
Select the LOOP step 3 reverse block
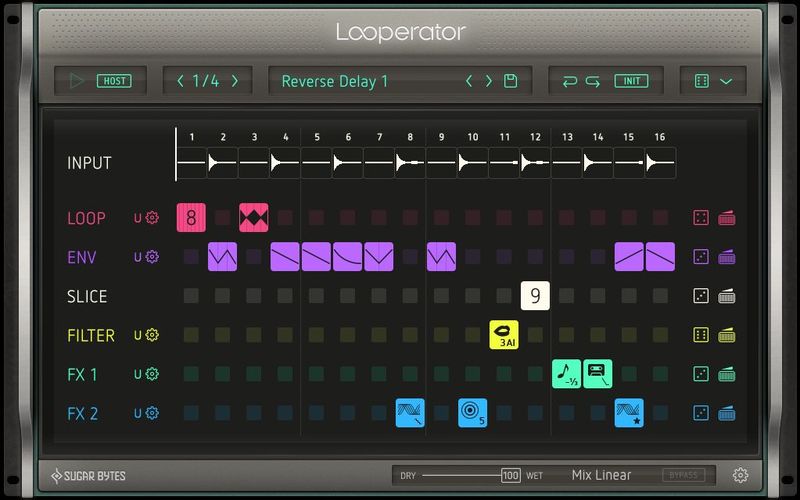pyautogui.click(x=254, y=218)
